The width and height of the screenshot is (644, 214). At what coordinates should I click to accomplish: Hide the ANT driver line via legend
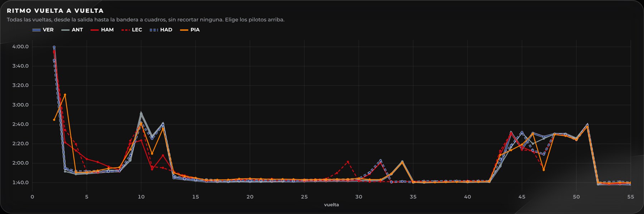tap(72, 30)
